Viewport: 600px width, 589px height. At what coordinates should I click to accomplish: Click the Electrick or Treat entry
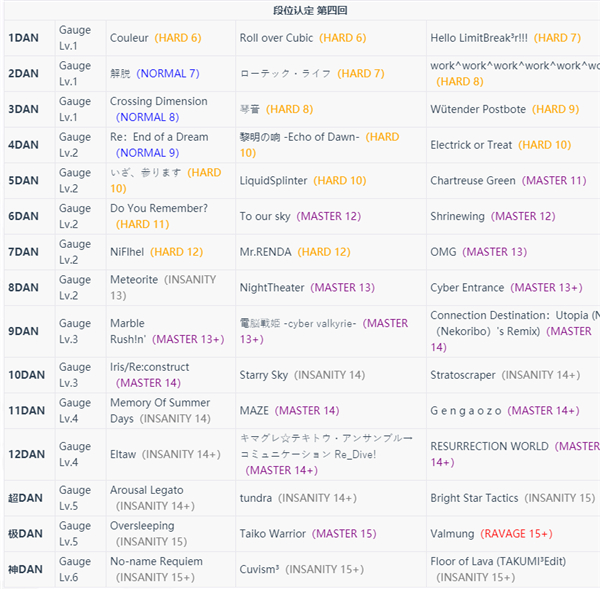[470, 145]
